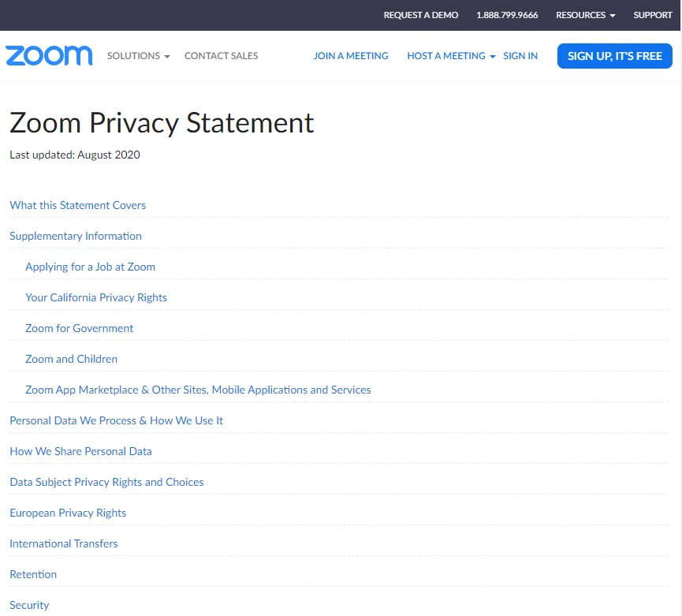Open the Solutions dropdown menu

click(138, 56)
